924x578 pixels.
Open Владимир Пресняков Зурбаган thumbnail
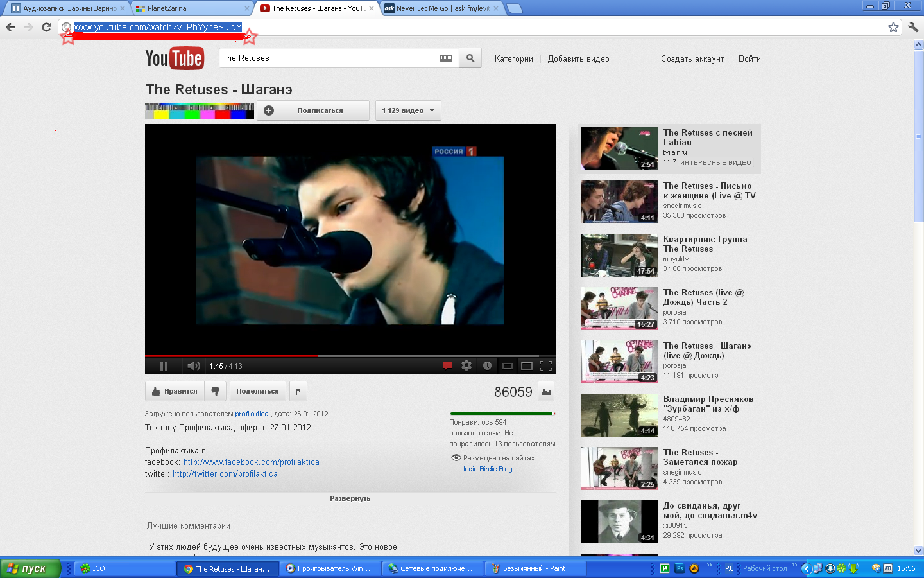pos(620,415)
